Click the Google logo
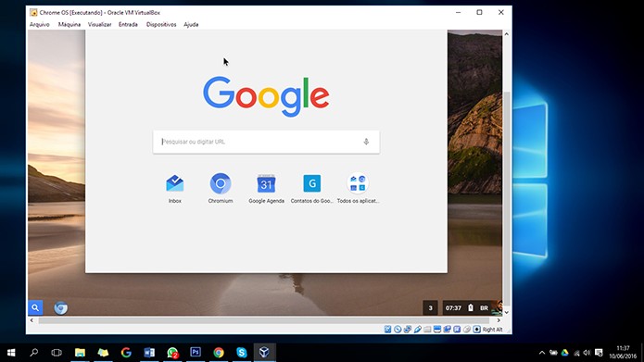This screenshot has width=644, height=362. (266, 96)
